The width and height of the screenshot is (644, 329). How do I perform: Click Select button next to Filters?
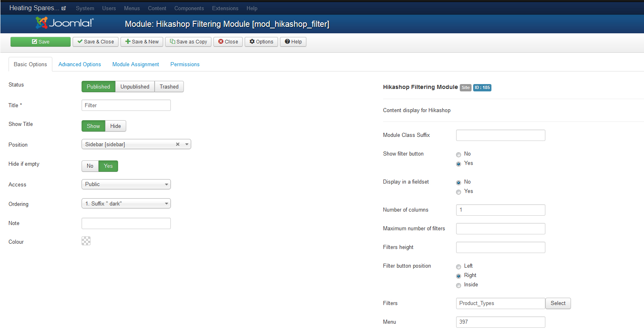(558, 303)
